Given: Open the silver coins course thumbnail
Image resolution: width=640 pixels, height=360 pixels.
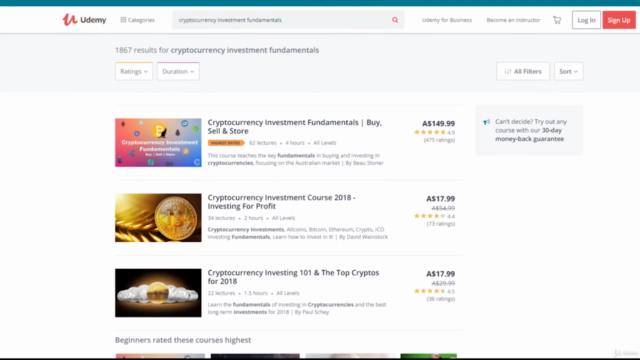Looking at the screenshot, I should point(158,293).
